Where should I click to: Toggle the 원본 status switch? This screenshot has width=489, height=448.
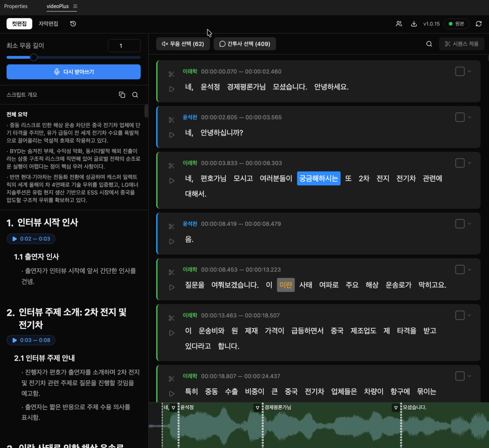456,24
